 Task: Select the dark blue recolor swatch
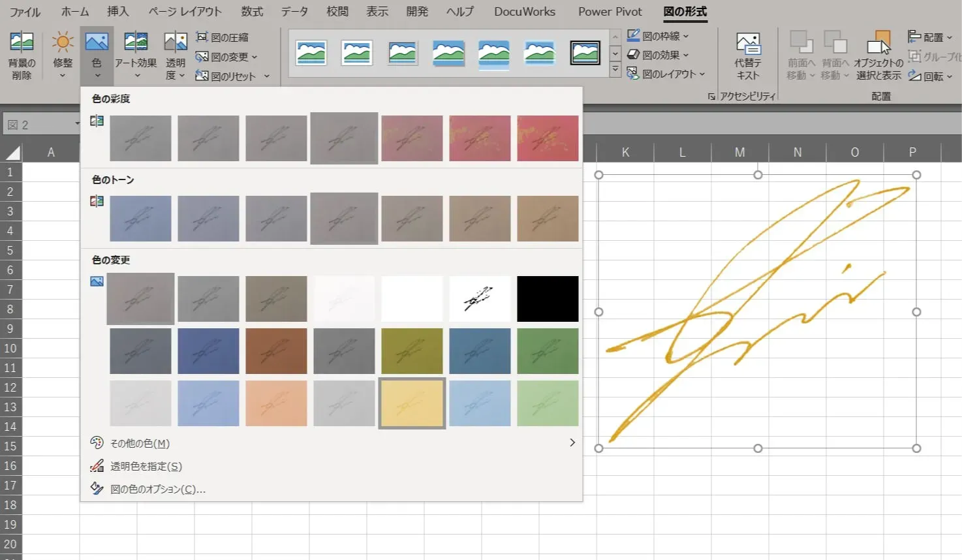pyautogui.click(x=208, y=351)
